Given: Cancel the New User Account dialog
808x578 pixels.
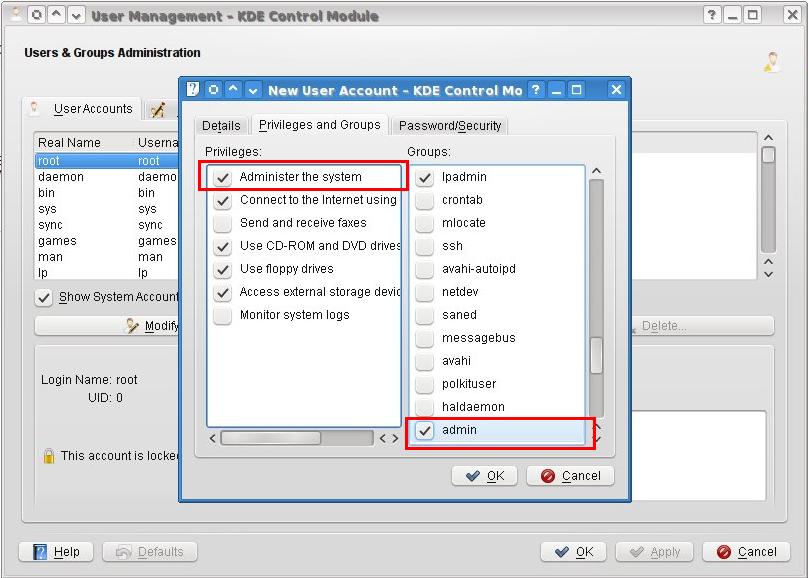Looking at the screenshot, I should pyautogui.click(x=570, y=475).
